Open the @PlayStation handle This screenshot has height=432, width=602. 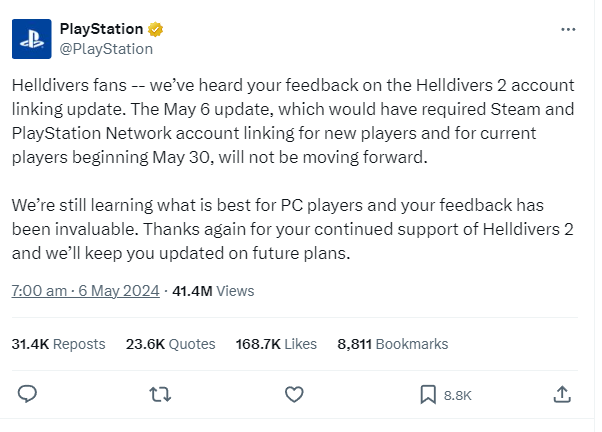click(x=106, y=49)
